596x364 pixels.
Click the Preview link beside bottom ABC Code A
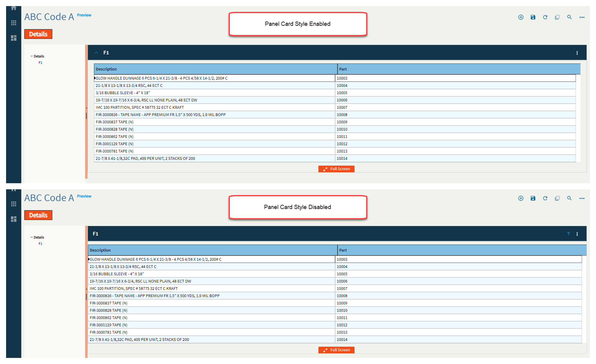coord(84,196)
